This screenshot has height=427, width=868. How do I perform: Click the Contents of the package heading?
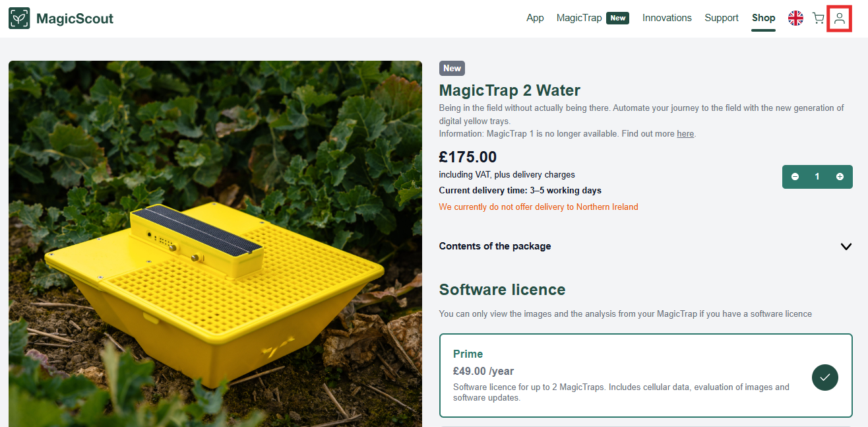pos(495,246)
